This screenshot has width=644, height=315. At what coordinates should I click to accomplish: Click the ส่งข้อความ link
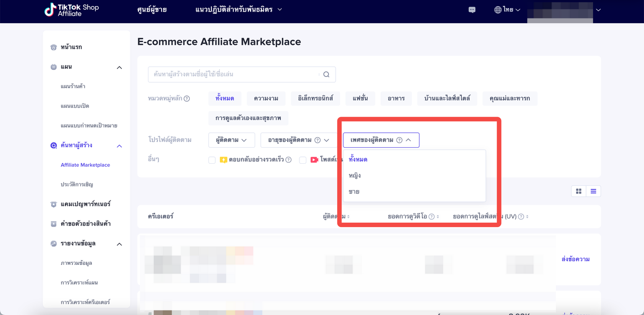tap(575, 259)
